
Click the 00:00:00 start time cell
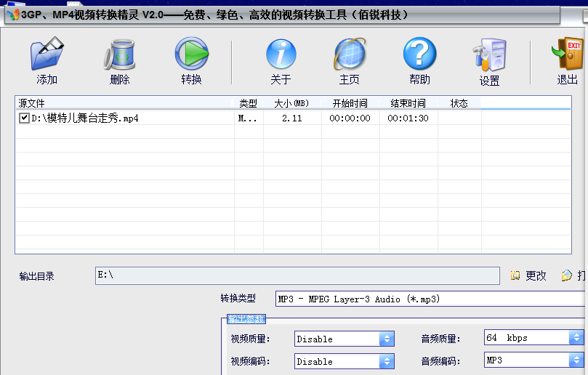[350, 118]
